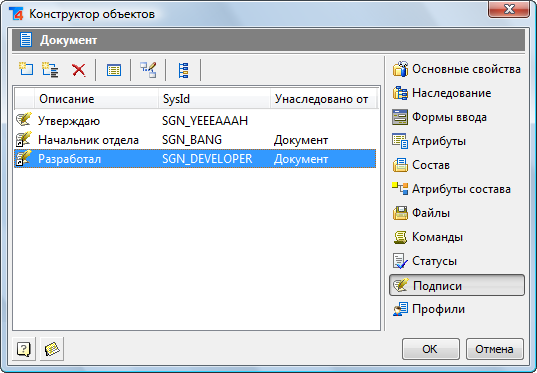Screen dimensions: 537x373
Task: Click the SGN_BANG cell
Action: 192,140
